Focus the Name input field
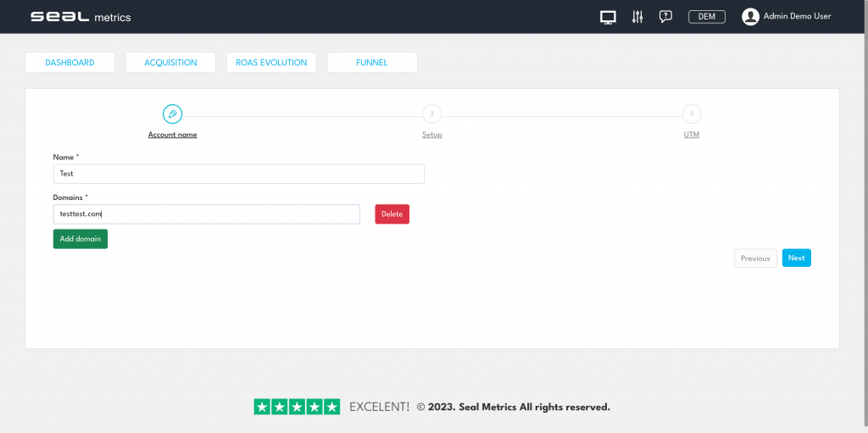This screenshot has height=433, width=868. pos(238,174)
